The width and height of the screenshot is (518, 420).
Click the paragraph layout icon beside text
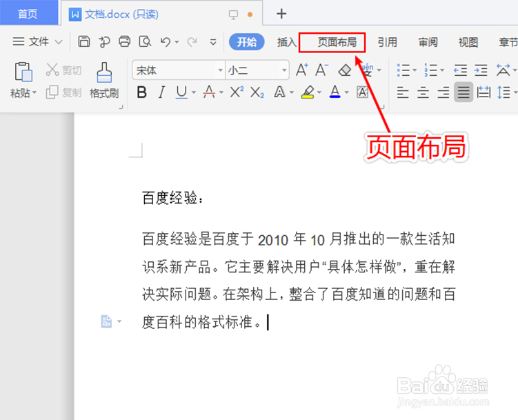click(x=106, y=321)
